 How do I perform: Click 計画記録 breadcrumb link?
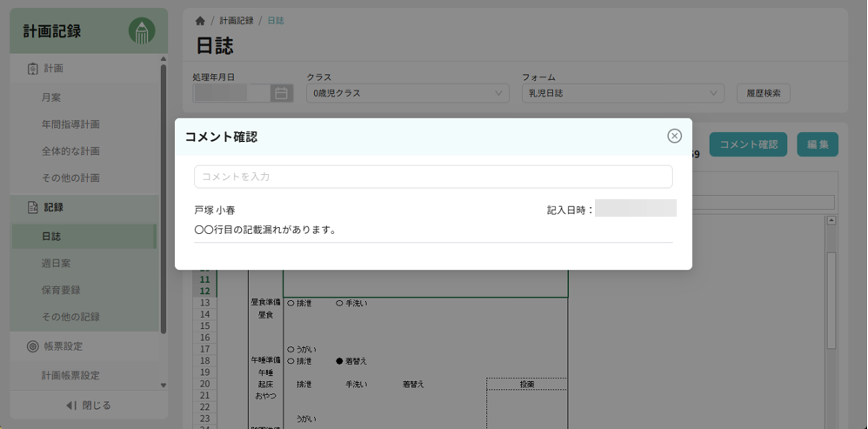click(236, 21)
